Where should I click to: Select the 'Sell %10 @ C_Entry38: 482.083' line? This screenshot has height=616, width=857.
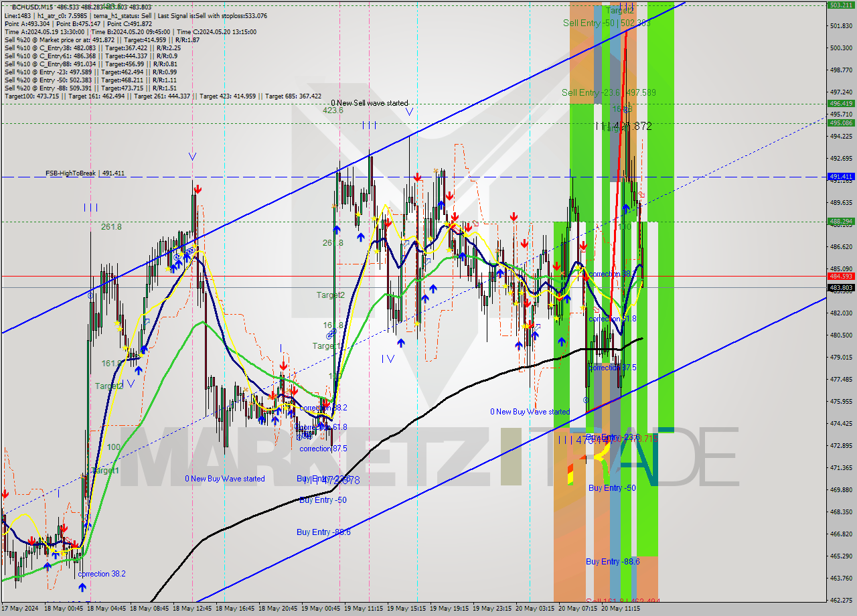coord(92,48)
